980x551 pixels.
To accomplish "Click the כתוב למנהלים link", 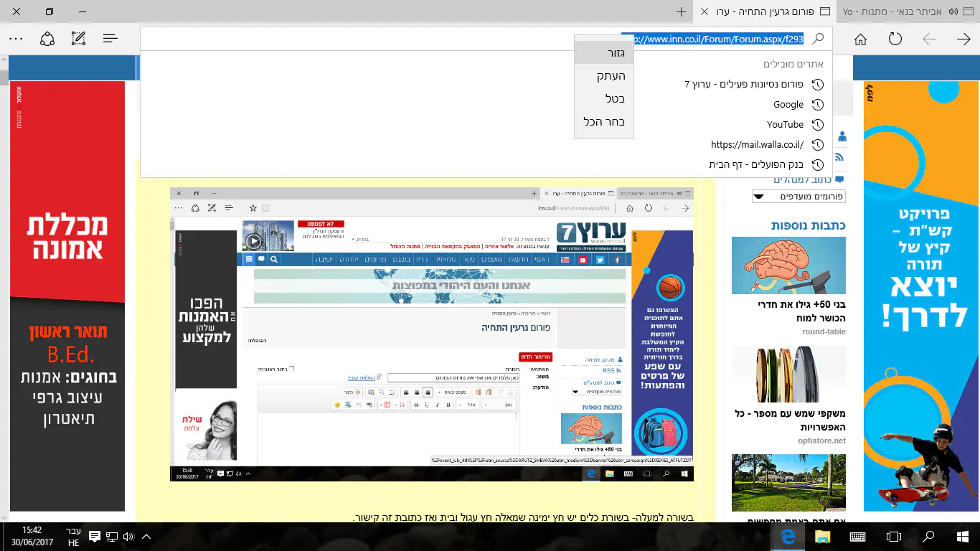I will [801, 179].
